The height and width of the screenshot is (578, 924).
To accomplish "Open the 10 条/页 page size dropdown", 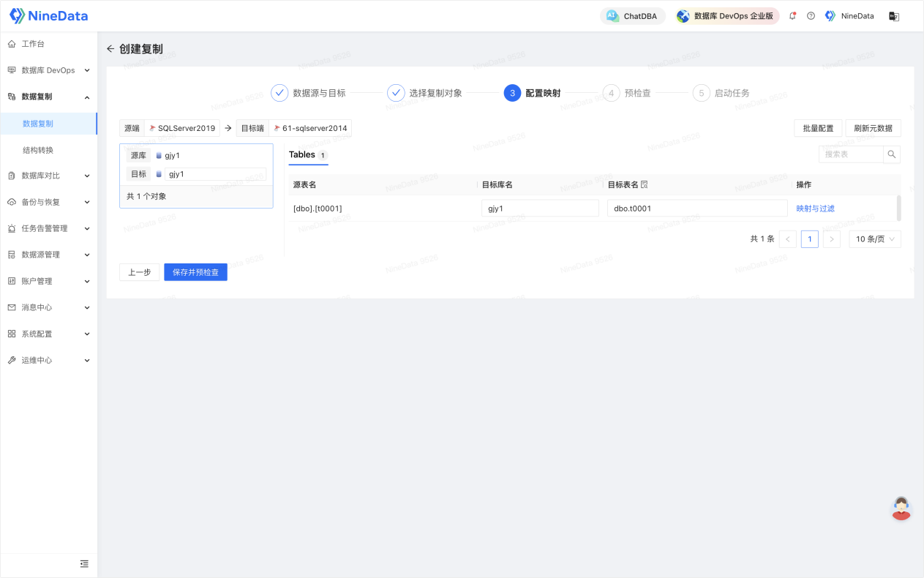I will (x=875, y=239).
